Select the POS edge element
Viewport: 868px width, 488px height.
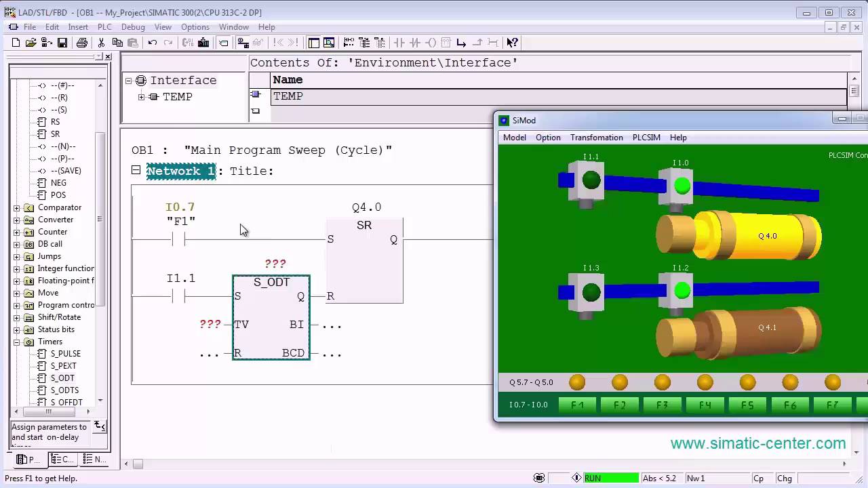coord(58,195)
